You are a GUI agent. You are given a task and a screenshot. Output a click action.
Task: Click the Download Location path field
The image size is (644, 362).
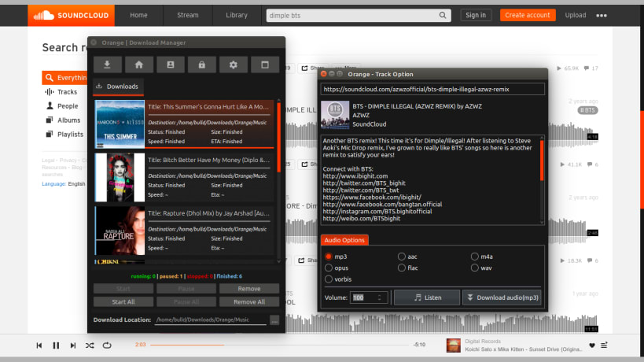(x=211, y=320)
